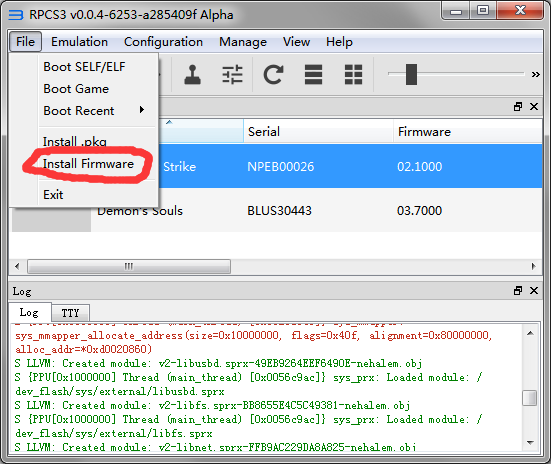Open the pads controller settings icon
551x464 pixels.
192,75
